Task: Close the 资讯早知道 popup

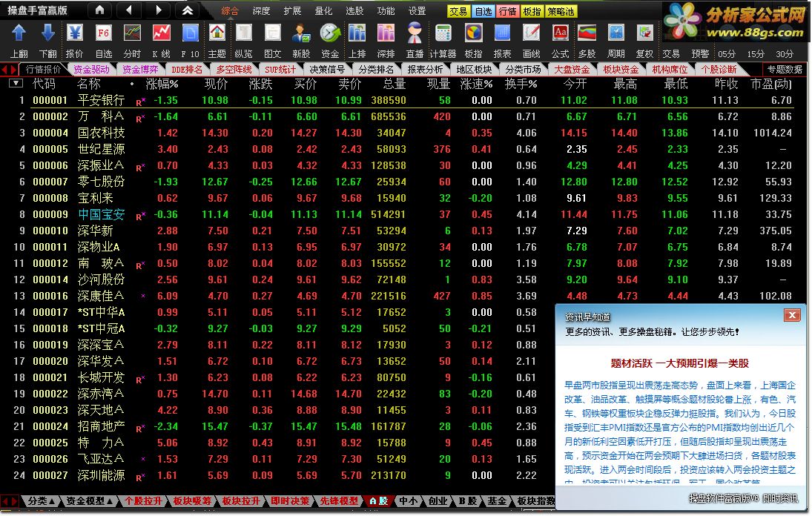Action: pyautogui.click(x=792, y=315)
